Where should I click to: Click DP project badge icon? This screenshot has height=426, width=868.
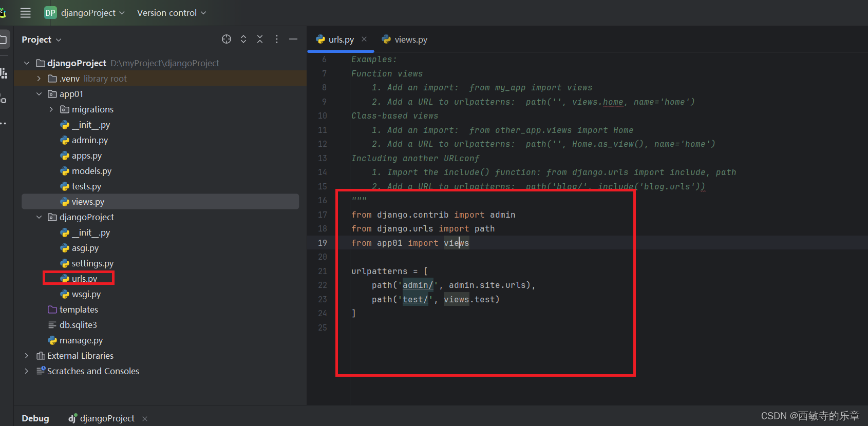(x=50, y=13)
